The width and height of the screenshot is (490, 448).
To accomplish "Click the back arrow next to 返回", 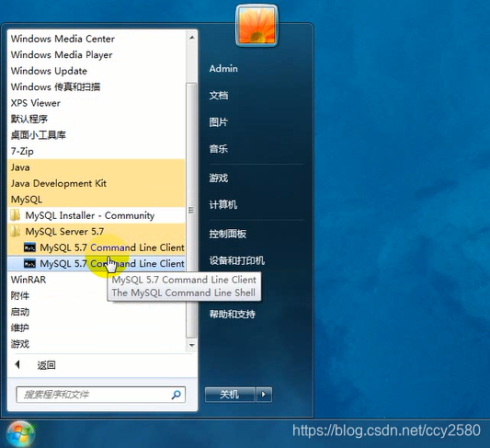I will tap(17, 364).
